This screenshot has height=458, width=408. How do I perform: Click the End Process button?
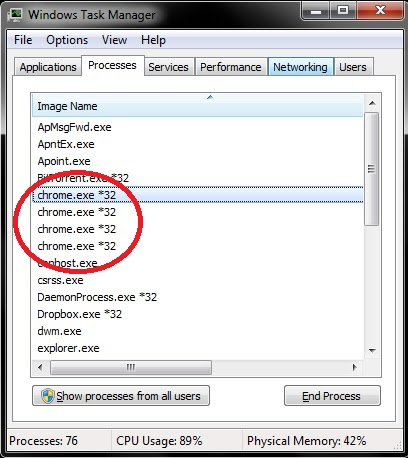pos(332,396)
